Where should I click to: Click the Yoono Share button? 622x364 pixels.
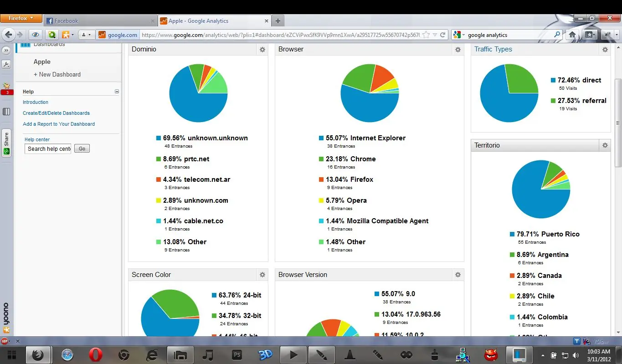6,143
